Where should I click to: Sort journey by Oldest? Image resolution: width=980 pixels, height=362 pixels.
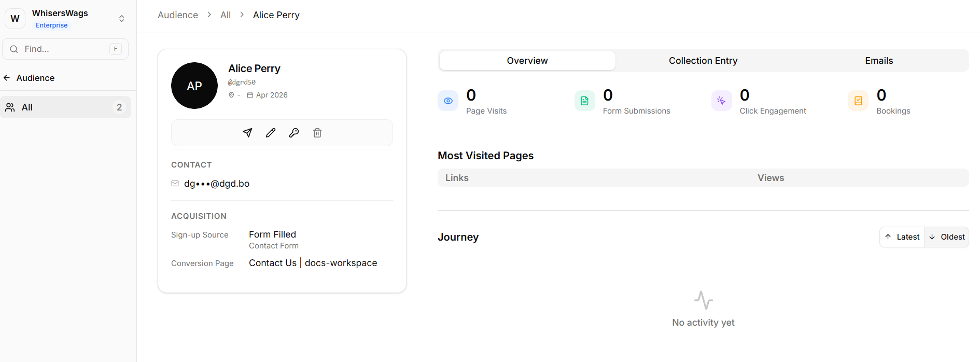point(947,237)
